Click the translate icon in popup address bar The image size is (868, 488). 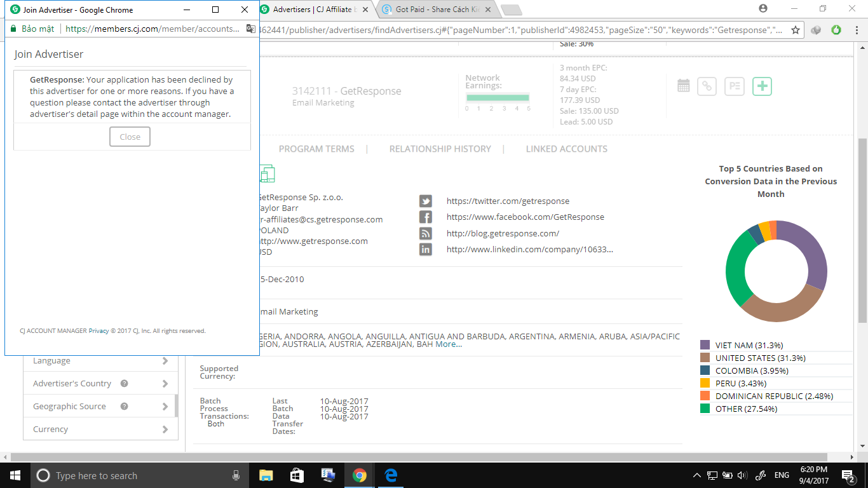click(x=251, y=29)
